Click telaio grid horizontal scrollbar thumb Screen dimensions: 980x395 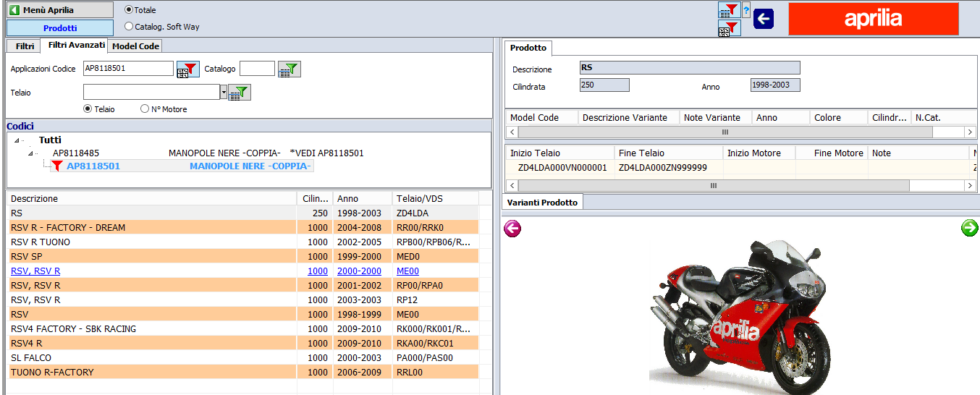pos(714,186)
